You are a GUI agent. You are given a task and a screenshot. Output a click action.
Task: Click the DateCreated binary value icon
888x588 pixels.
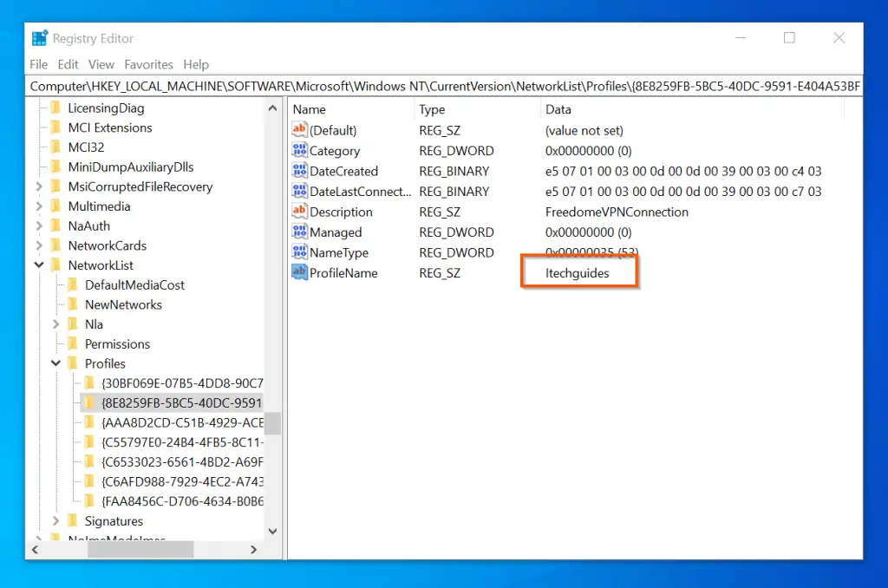[300, 172]
